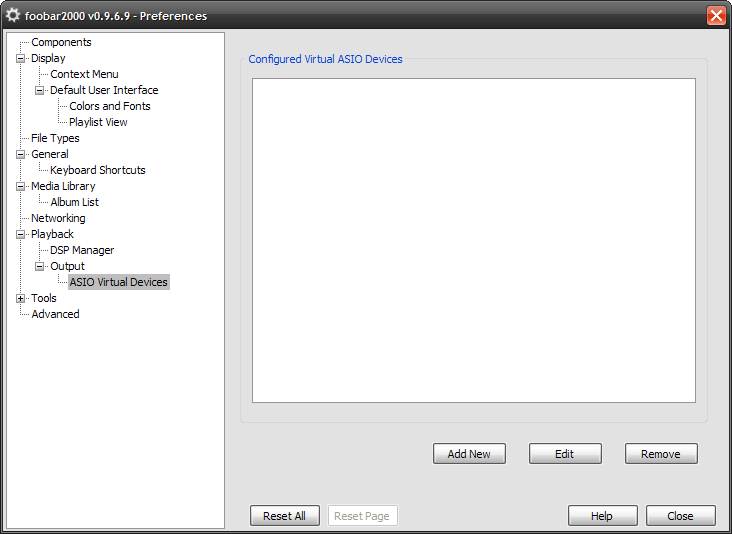Click inside the virtual ASIO devices list
This screenshot has height=534, width=732.
coord(474,240)
